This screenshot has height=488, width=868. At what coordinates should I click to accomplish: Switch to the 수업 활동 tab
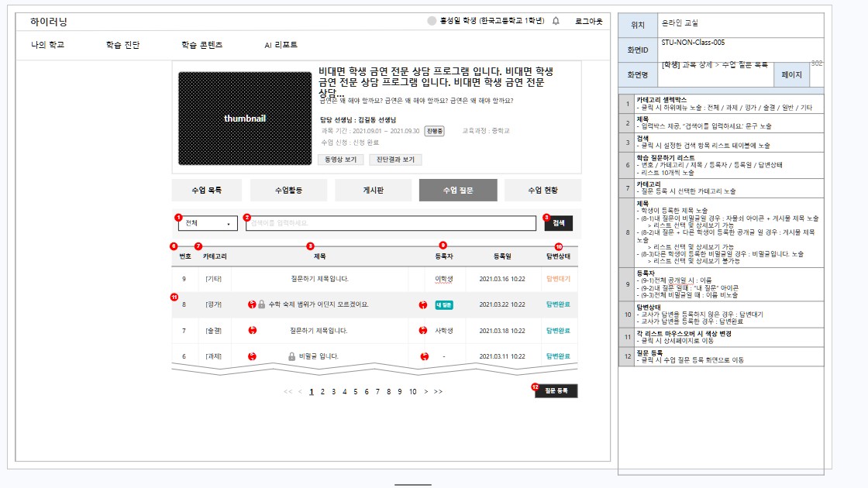click(288, 191)
